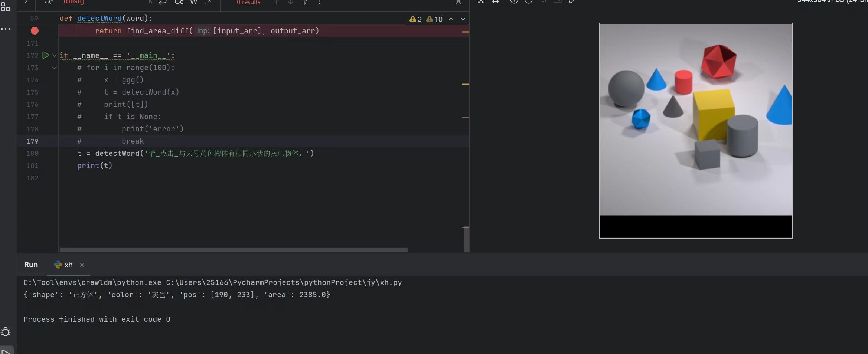The image size is (868, 354).
Task: Open more find-bar options menu
Action: (x=320, y=2)
